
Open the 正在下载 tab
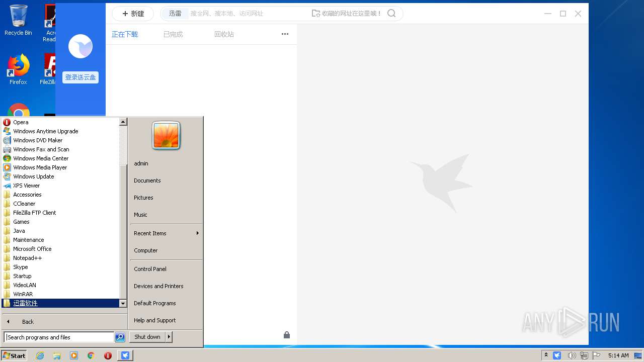[125, 34]
